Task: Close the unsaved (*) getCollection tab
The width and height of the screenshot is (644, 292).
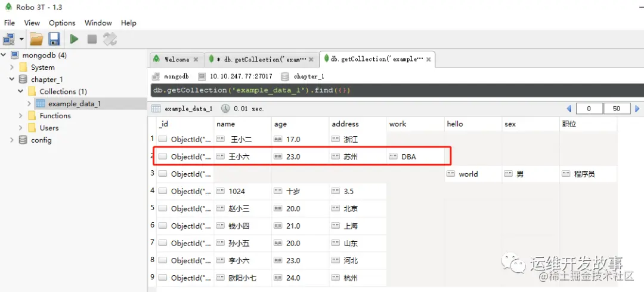Action: pyautogui.click(x=312, y=60)
